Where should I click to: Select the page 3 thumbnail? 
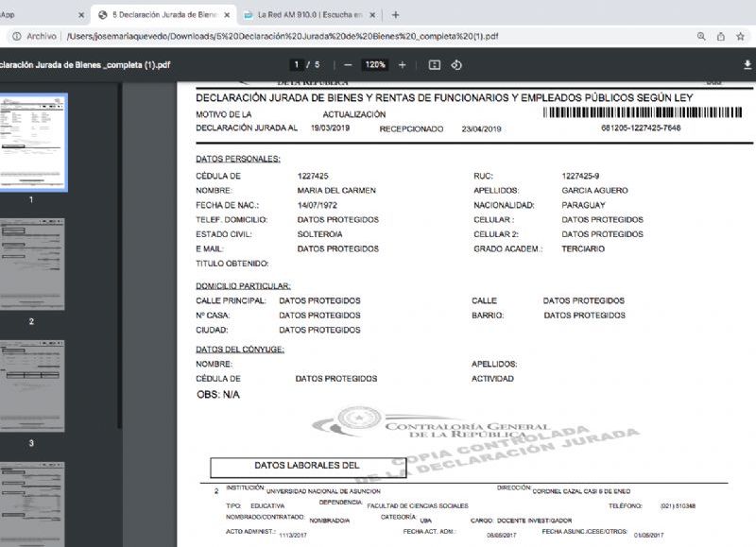32,386
